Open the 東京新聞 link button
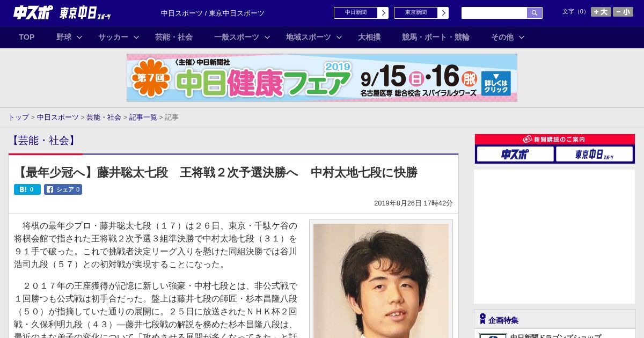Image resolution: width=644 pixels, height=338 pixels. click(x=415, y=13)
